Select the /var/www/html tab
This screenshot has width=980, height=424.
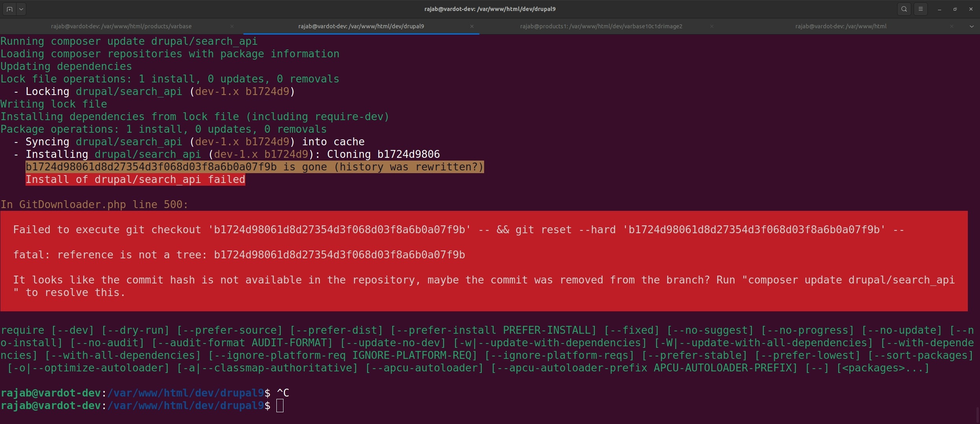click(840, 26)
